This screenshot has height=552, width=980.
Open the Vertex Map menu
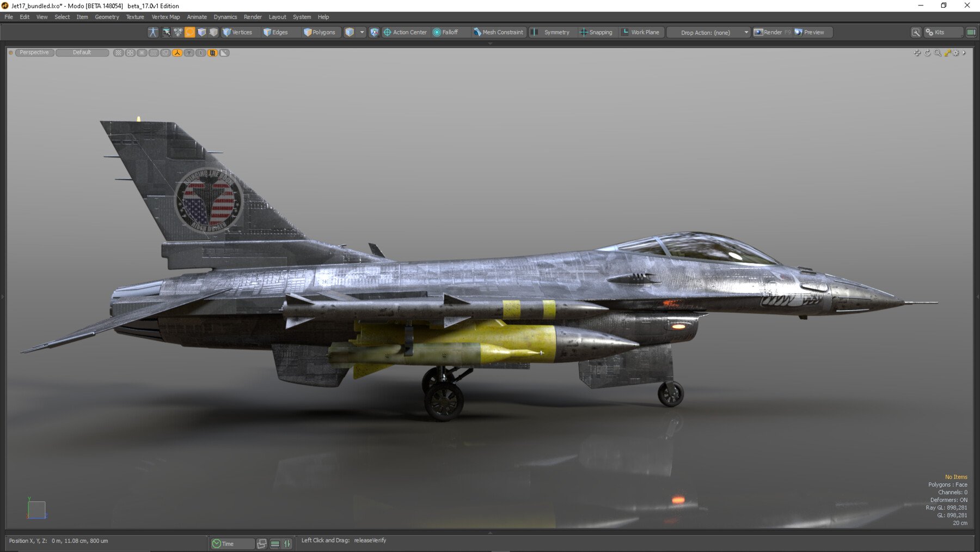(166, 17)
